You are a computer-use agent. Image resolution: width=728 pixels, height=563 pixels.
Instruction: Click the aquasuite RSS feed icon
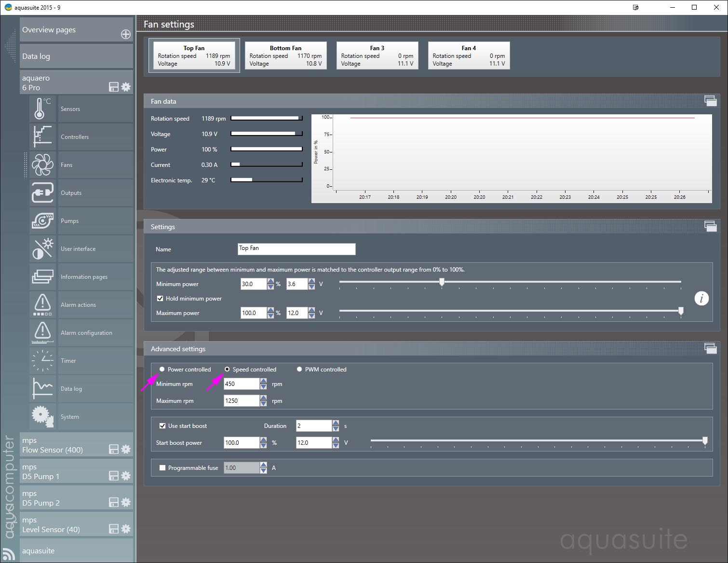click(8, 554)
